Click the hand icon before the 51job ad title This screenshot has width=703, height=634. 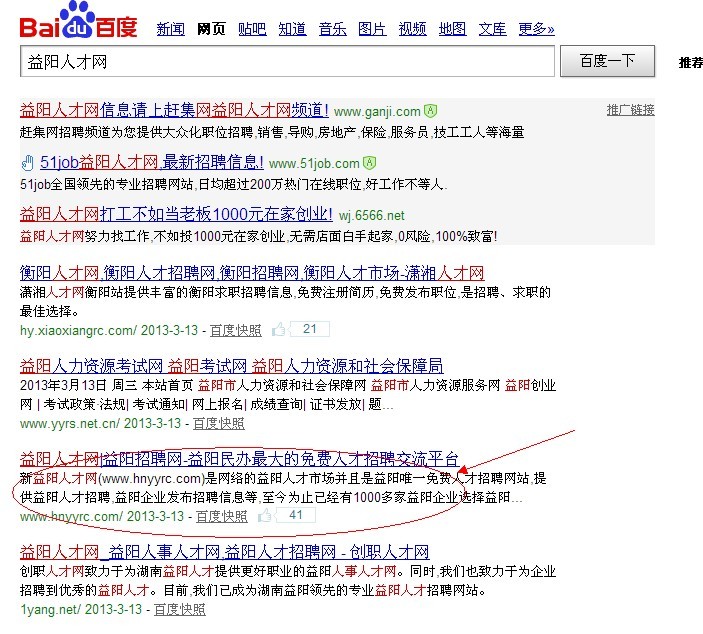[x=28, y=163]
